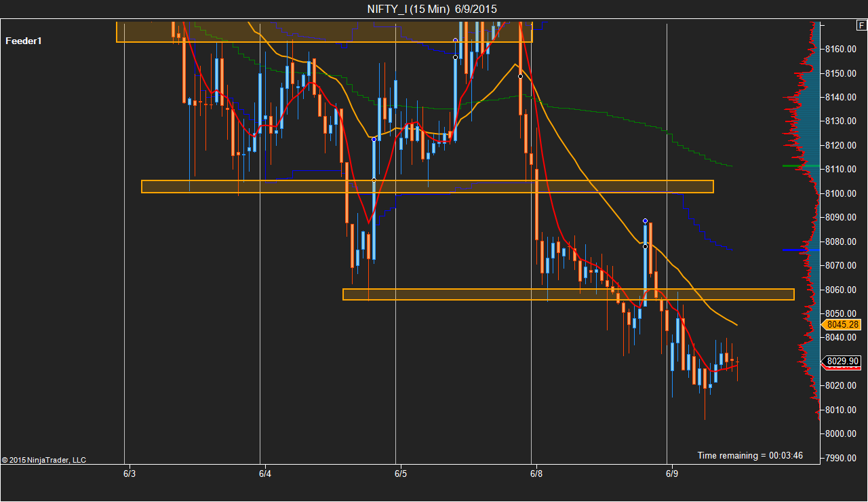Click the 8120.00 price axis label
868x502 pixels.
842,145
